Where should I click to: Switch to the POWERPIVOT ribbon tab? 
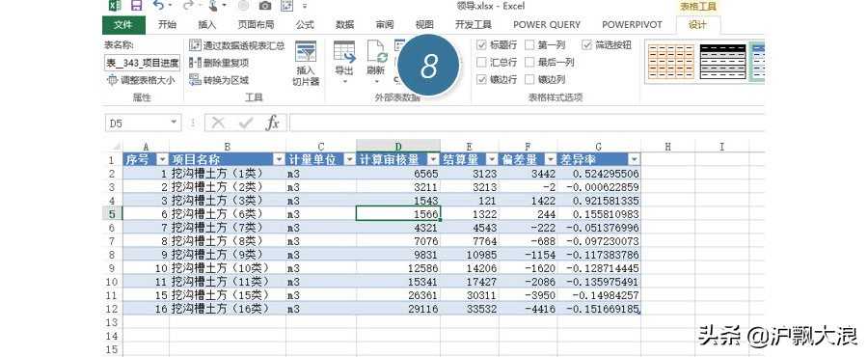632,24
